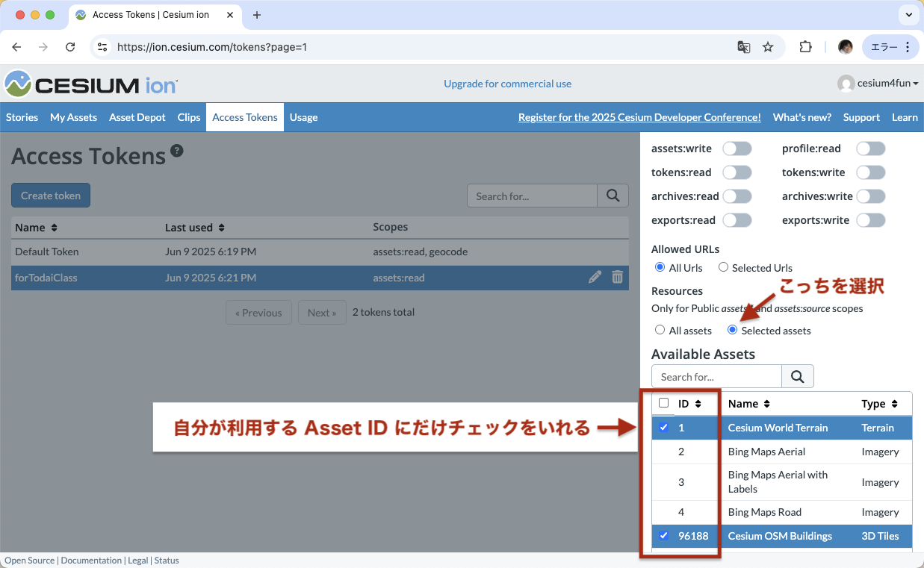This screenshot has height=568, width=924.
Task: Click the token list search magnifier
Action: (x=613, y=196)
